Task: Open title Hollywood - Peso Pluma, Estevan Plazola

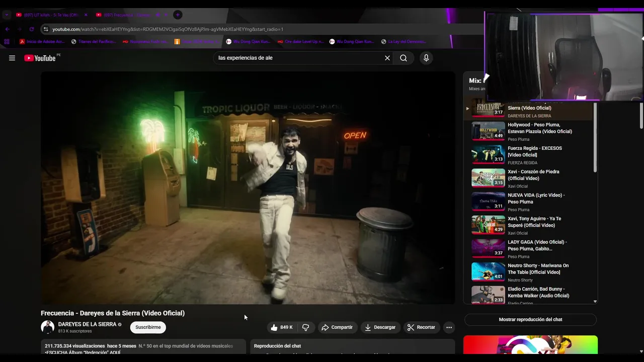Action: 540,128
